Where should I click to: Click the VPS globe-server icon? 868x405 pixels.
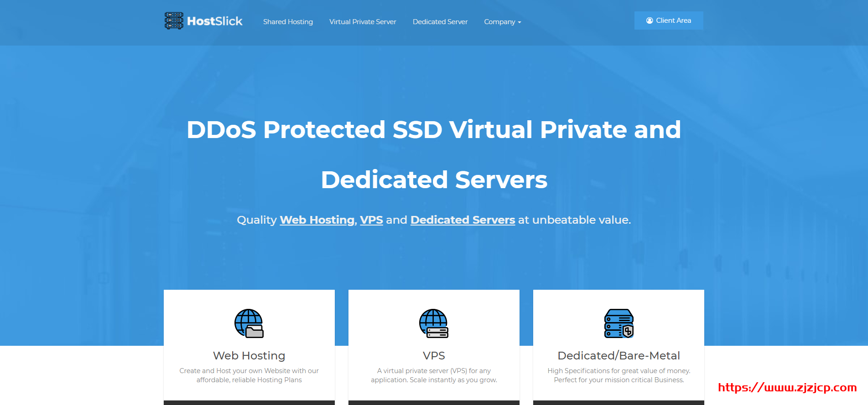pyautogui.click(x=434, y=323)
